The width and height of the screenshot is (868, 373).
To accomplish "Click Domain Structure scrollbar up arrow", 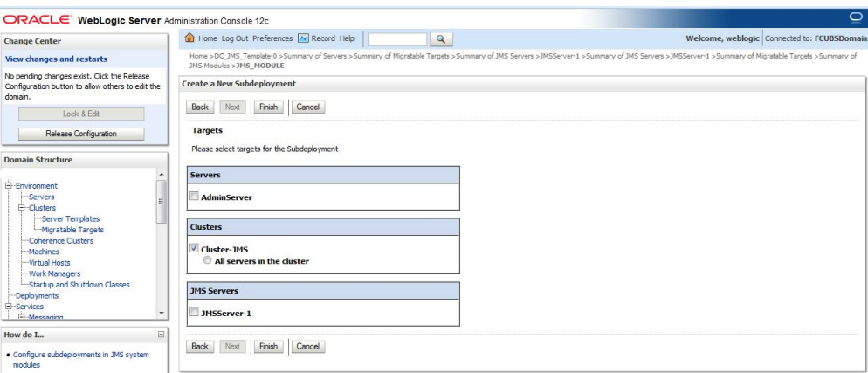I will [161, 175].
